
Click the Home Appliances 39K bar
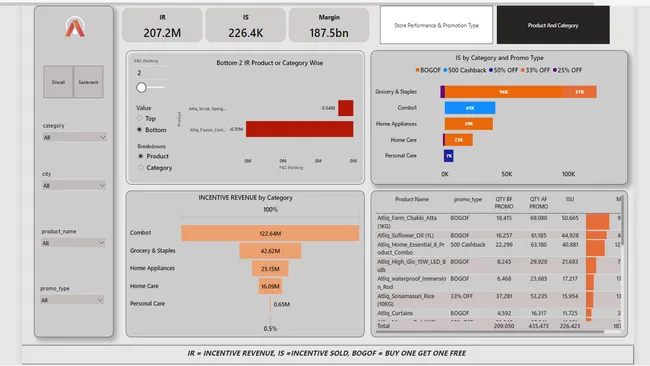(x=469, y=124)
